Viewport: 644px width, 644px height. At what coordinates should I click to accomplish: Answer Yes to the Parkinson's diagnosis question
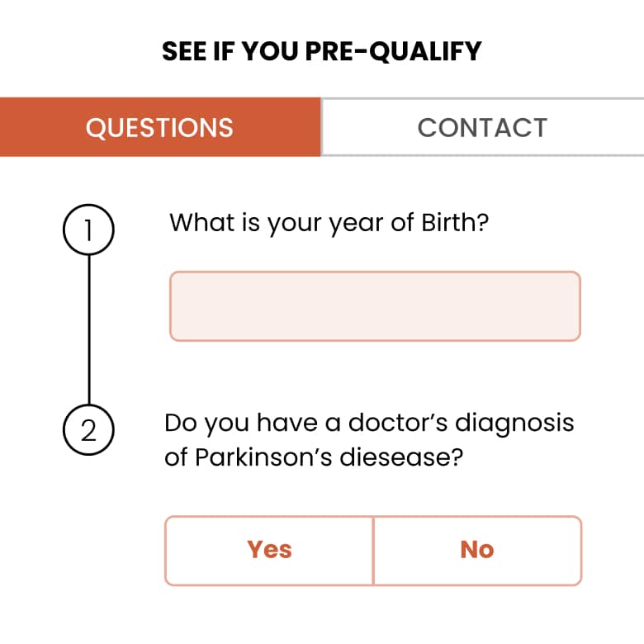(x=269, y=550)
